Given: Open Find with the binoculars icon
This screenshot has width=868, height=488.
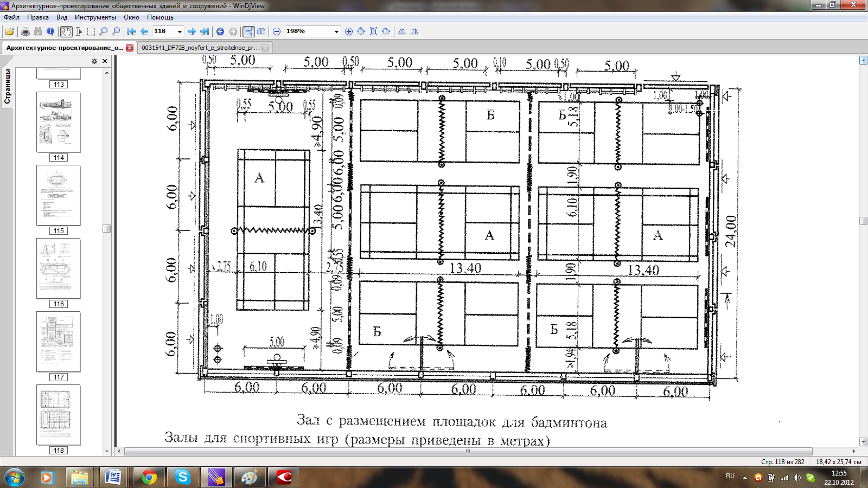Looking at the screenshot, I should pyautogui.click(x=37, y=31).
